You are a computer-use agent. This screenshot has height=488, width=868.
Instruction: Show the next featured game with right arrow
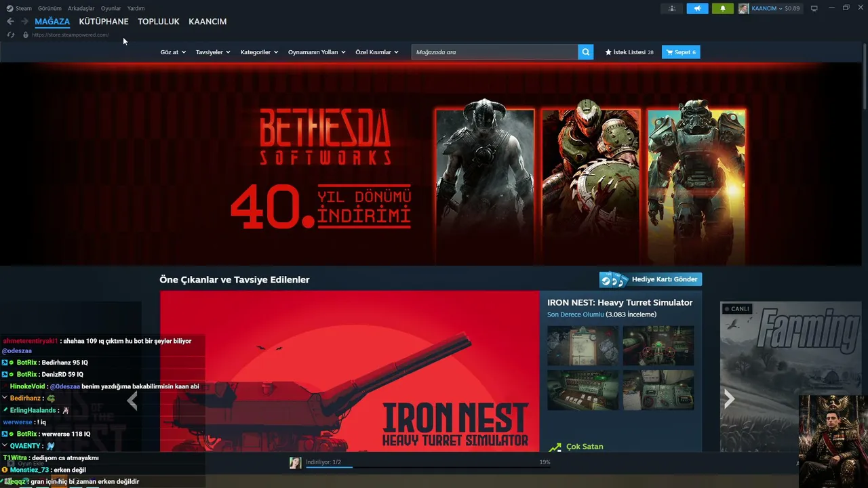pos(730,399)
